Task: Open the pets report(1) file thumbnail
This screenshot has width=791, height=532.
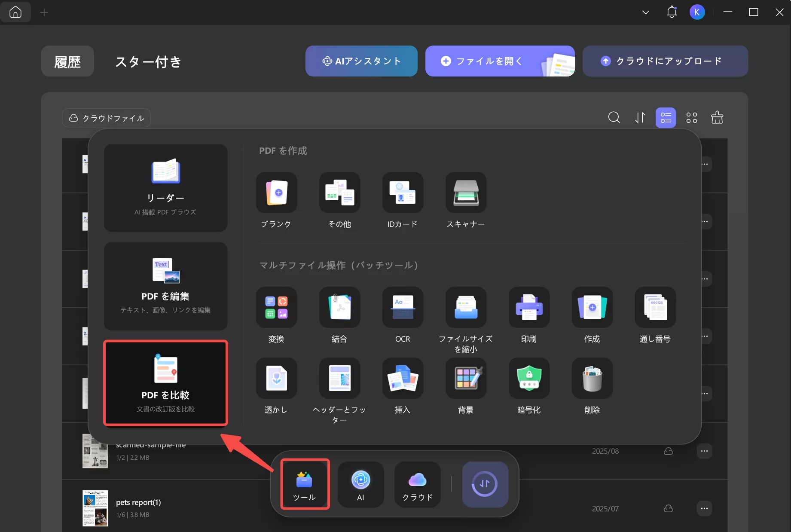Action: tap(95, 508)
